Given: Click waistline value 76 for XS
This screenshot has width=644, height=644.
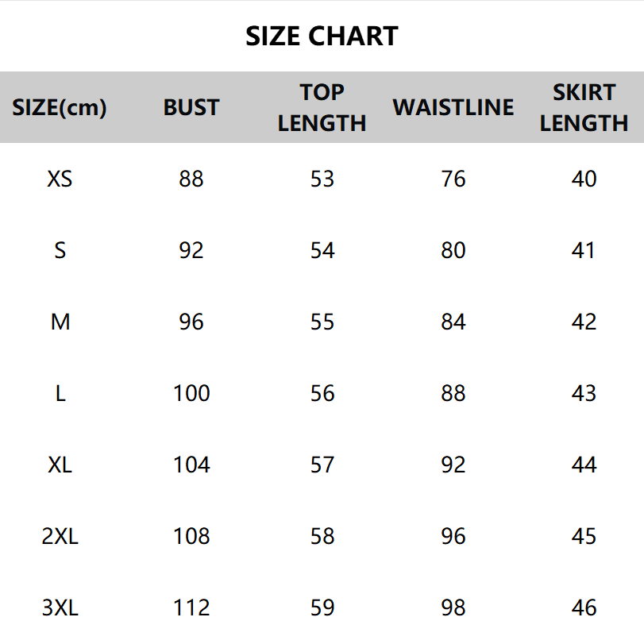Looking at the screenshot, I should pos(453,179).
